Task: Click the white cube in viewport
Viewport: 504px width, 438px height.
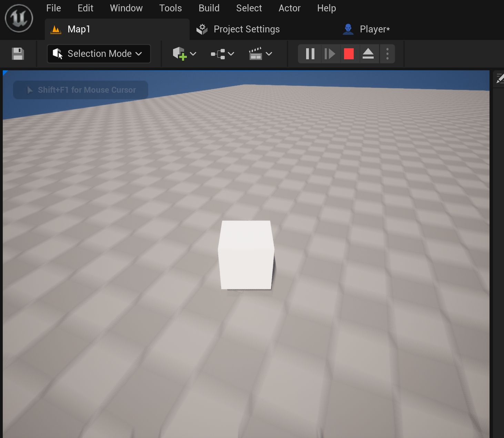Action: pyautogui.click(x=246, y=255)
